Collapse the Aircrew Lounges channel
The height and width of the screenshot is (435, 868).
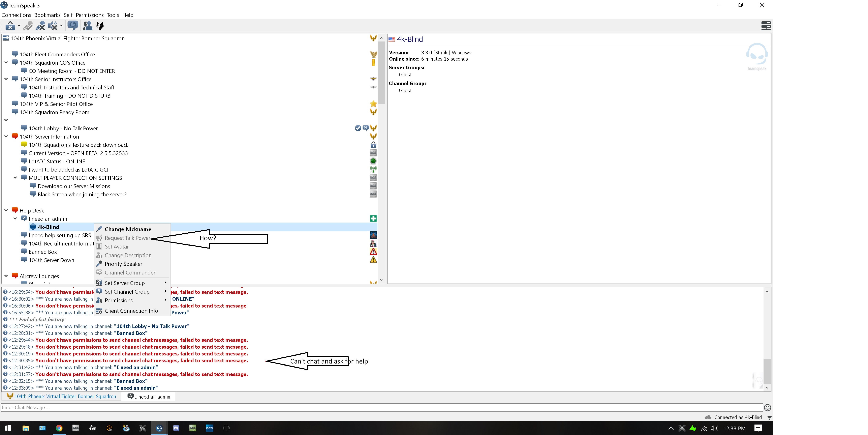click(x=6, y=276)
